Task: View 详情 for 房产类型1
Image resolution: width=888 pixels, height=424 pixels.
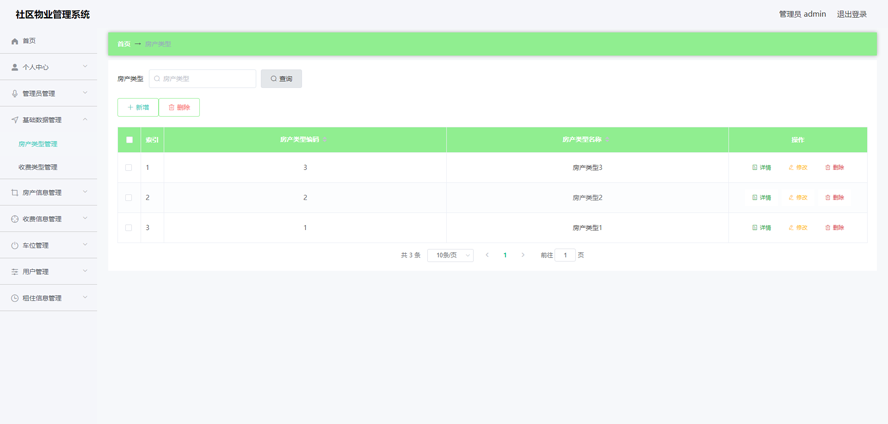Action: pyautogui.click(x=762, y=228)
